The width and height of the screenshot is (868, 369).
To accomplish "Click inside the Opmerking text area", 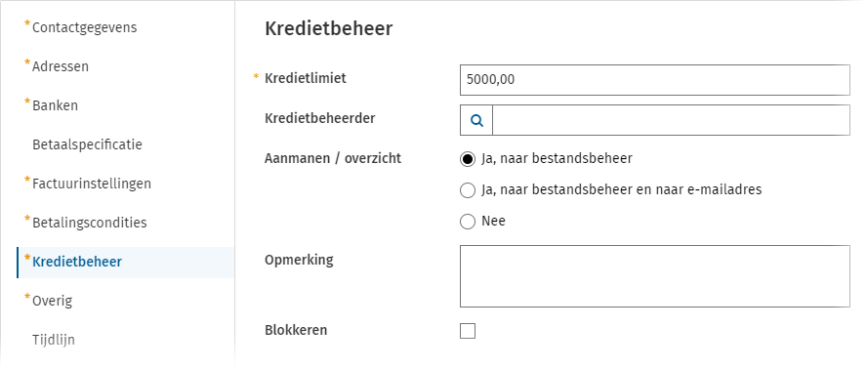I will coord(655,276).
